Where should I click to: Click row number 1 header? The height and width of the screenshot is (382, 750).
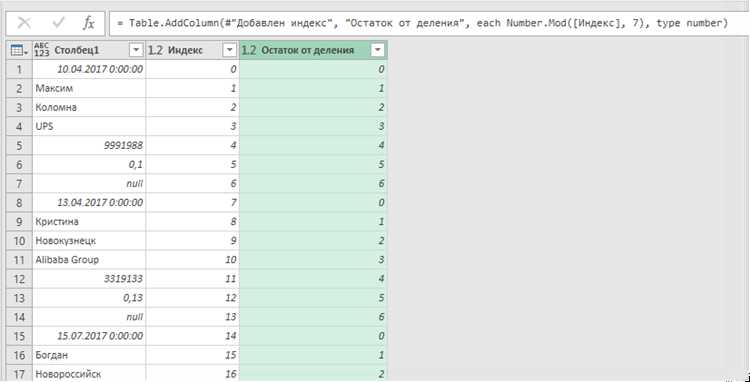click(x=20, y=69)
